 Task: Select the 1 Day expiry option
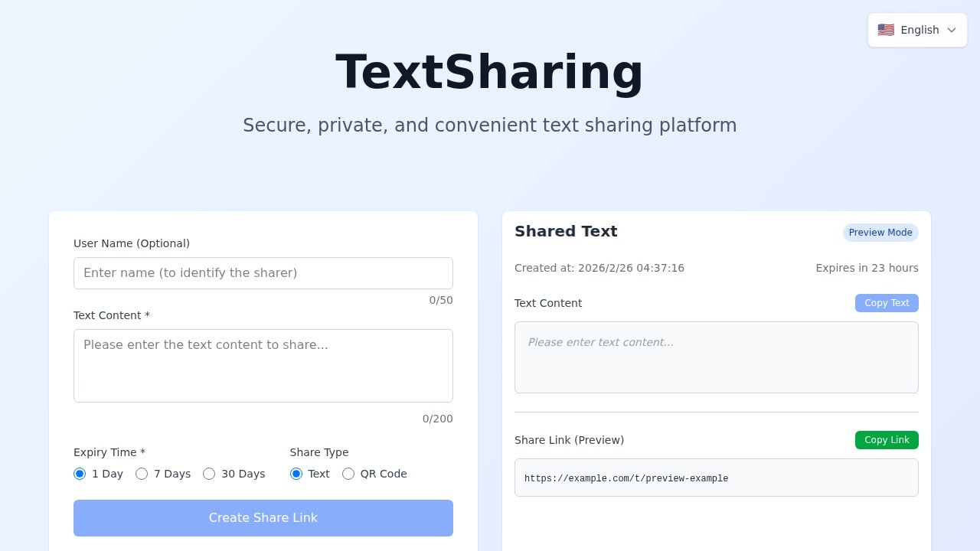80,474
